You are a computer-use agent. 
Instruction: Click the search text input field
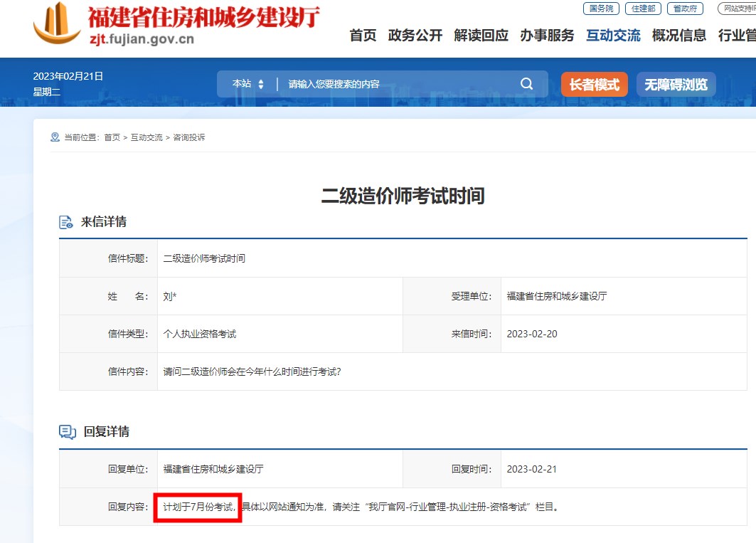point(398,84)
